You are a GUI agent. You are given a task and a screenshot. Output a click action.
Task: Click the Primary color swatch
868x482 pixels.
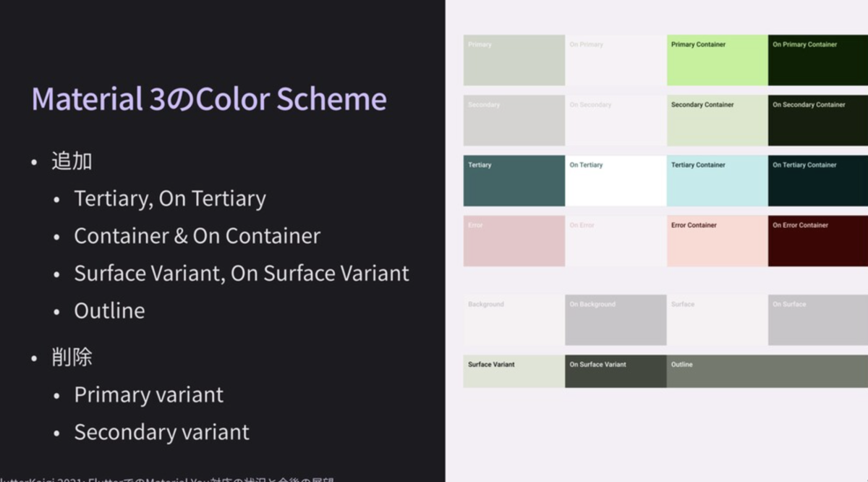click(514, 60)
